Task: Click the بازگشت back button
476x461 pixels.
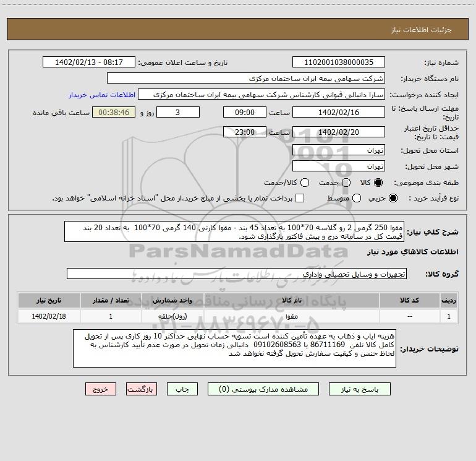Action: [142, 389]
